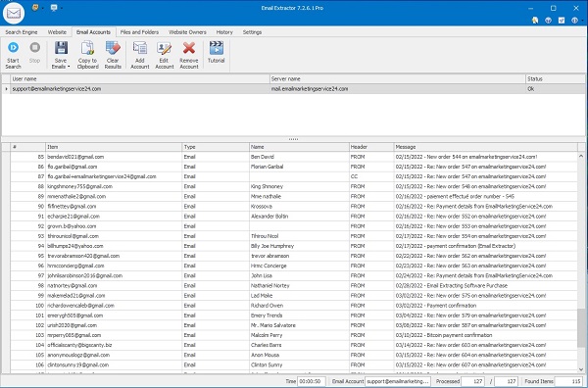Click the results Header column header
The height and width of the screenshot is (388, 588).
click(371, 147)
